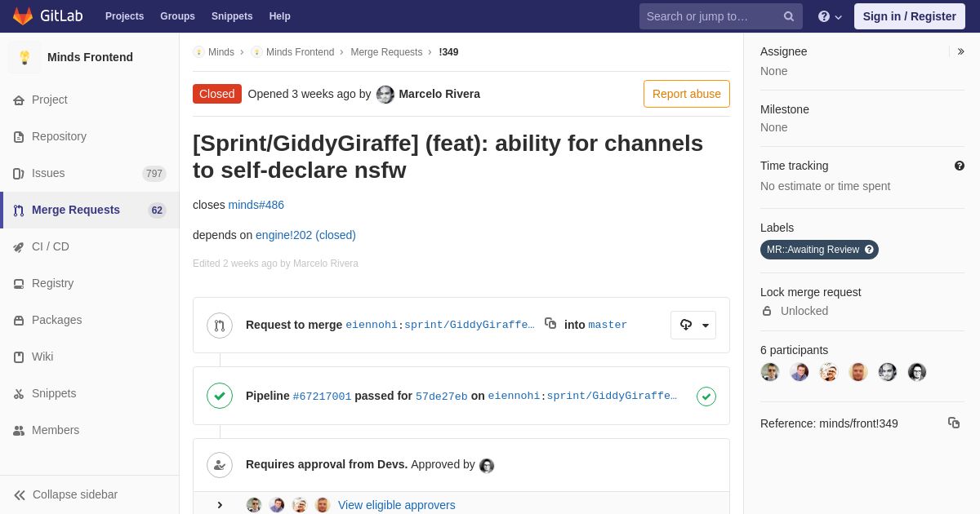
Task: Collapse the right sidebar double-arrow
Action: pyautogui.click(x=960, y=51)
